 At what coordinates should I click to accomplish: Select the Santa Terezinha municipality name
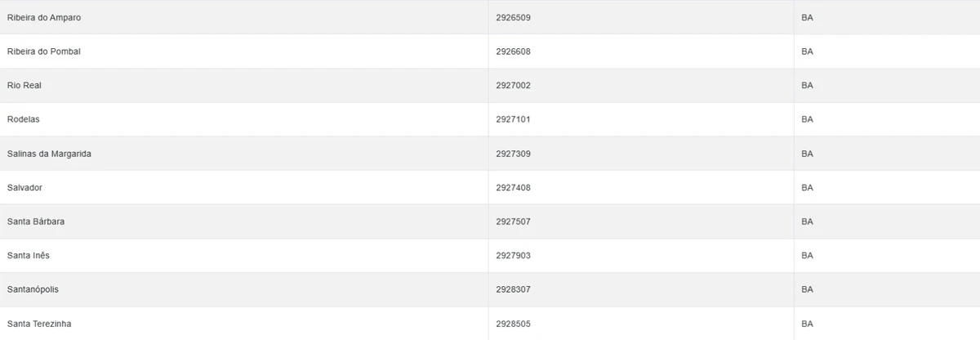39,324
